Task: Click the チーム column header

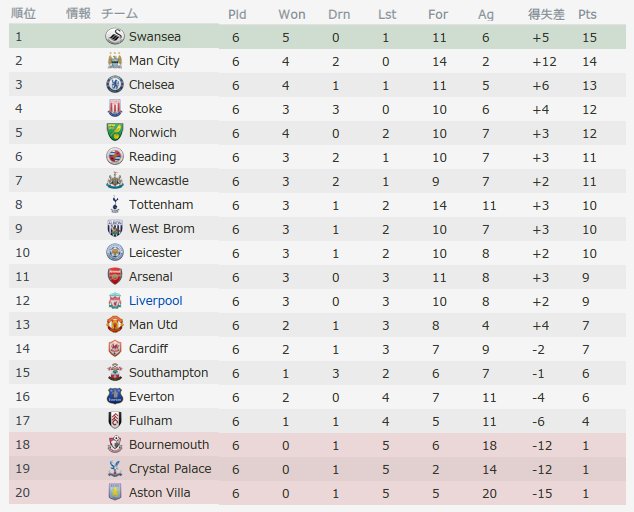Action: (119, 14)
